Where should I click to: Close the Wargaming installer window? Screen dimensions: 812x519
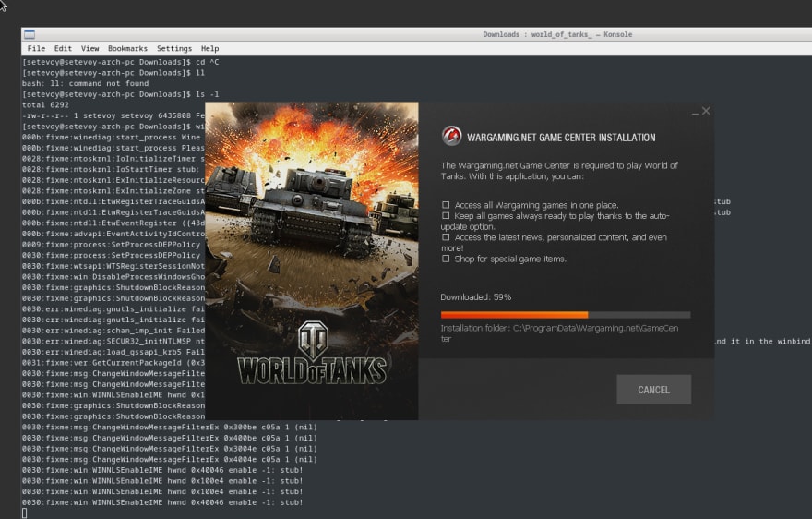click(706, 111)
